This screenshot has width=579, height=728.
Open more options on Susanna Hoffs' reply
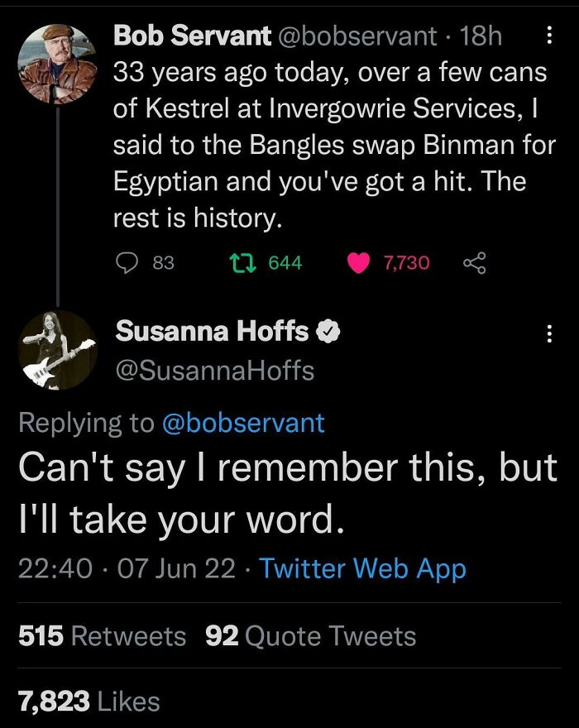(546, 333)
